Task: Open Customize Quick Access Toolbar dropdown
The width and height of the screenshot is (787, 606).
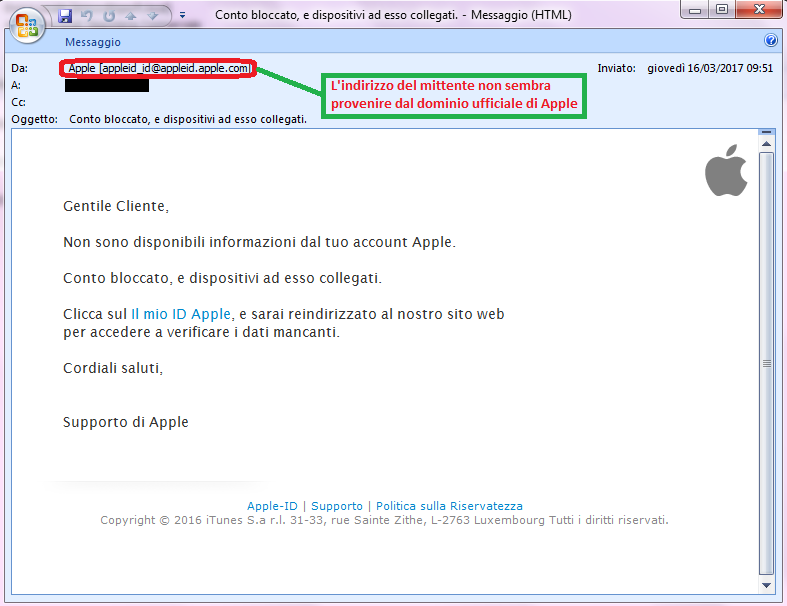Action: pyautogui.click(x=183, y=15)
